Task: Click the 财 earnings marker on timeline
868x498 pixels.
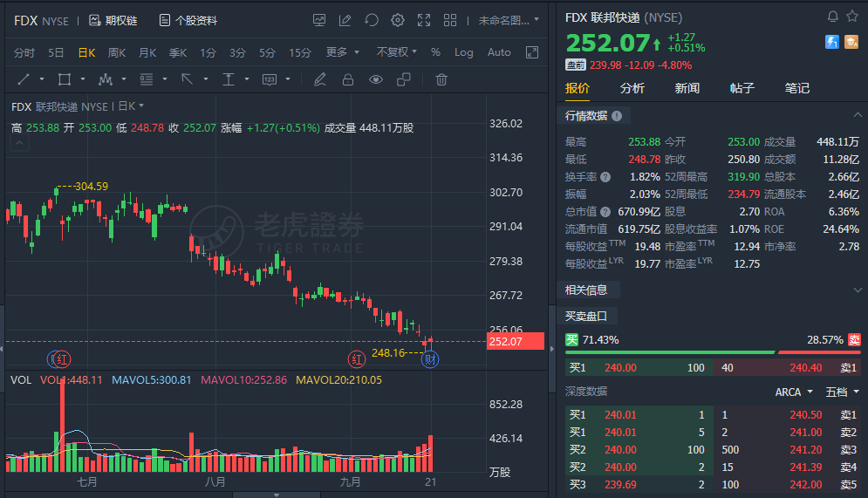Action: click(429, 359)
